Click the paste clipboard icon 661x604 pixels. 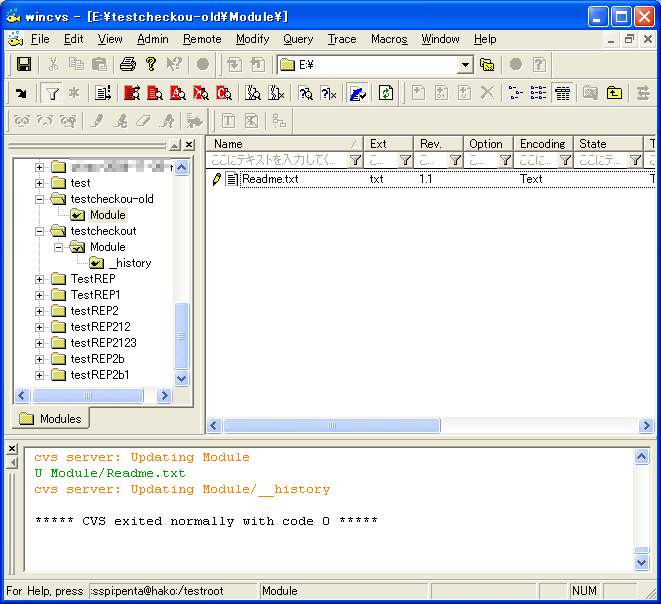coord(100,64)
